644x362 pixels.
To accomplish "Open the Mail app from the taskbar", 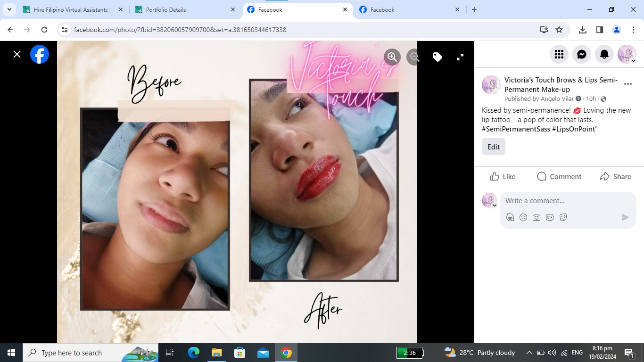I will 263,353.
